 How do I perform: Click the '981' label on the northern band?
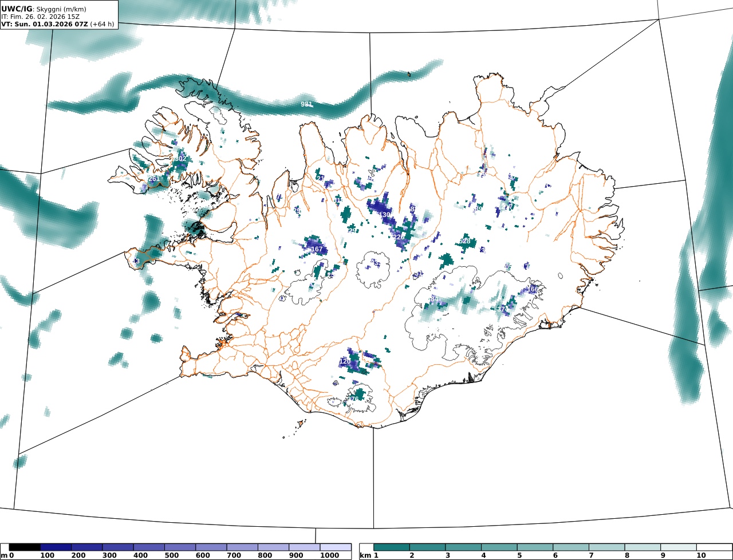307,104
